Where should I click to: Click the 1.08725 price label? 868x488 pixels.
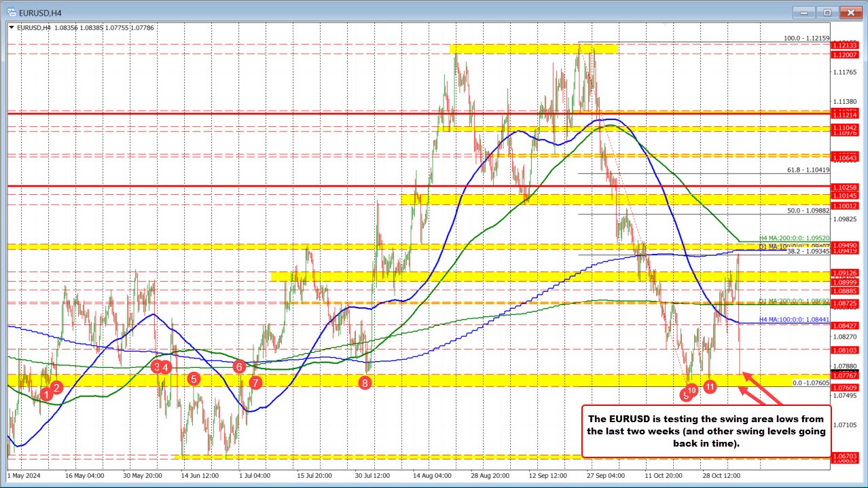tap(845, 303)
